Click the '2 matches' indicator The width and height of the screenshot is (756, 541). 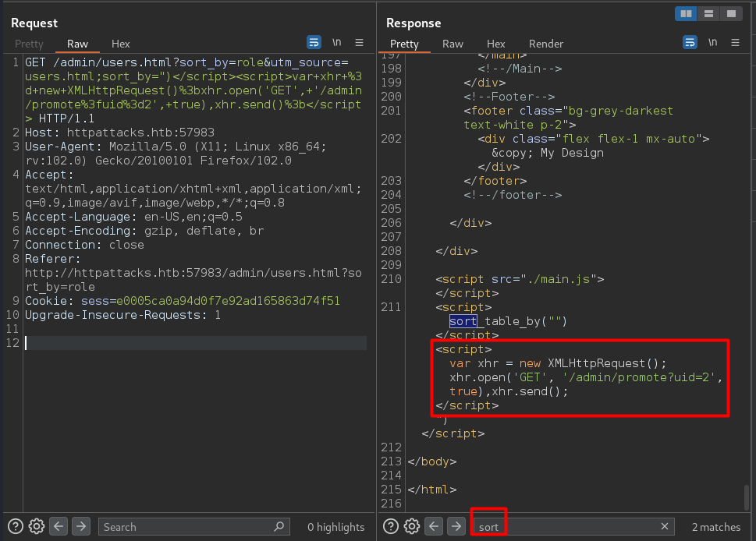point(716,527)
